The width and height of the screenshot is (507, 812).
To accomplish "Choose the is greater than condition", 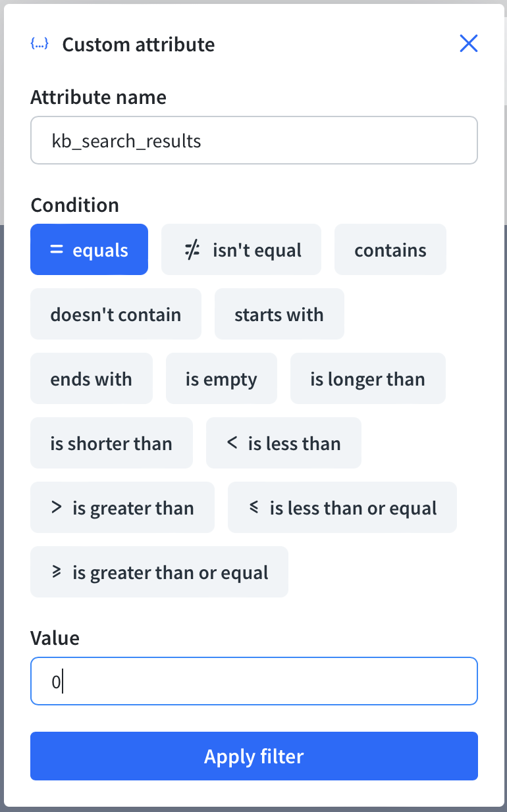I will click(x=122, y=507).
